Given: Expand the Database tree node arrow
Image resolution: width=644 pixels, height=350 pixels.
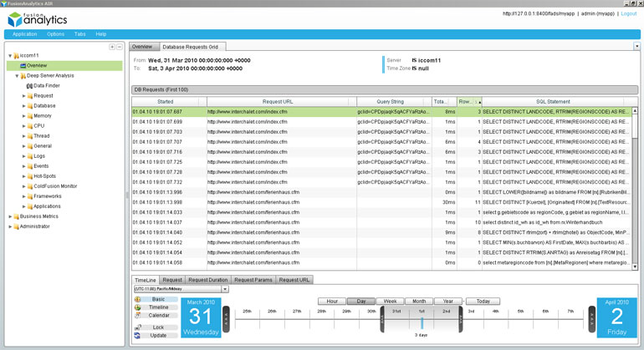Looking at the screenshot, I should click(23, 106).
